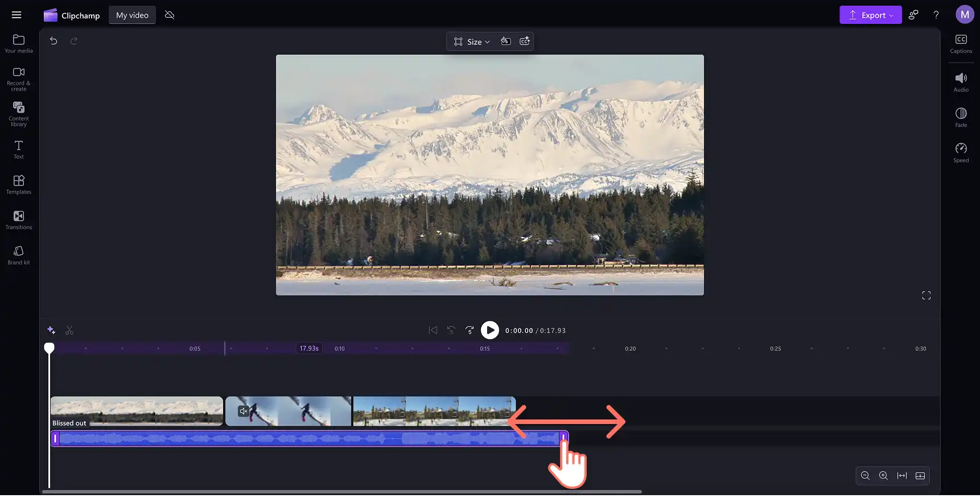Image resolution: width=980 pixels, height=498 pixels.
Task: Play the video preview
Action: tap(490, 330)
